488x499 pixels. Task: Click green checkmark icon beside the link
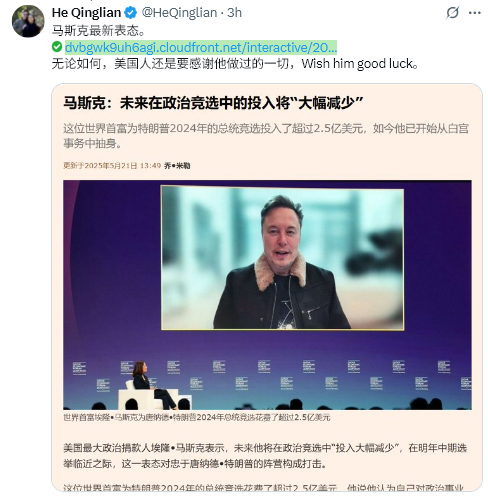[x=57, y=47]
